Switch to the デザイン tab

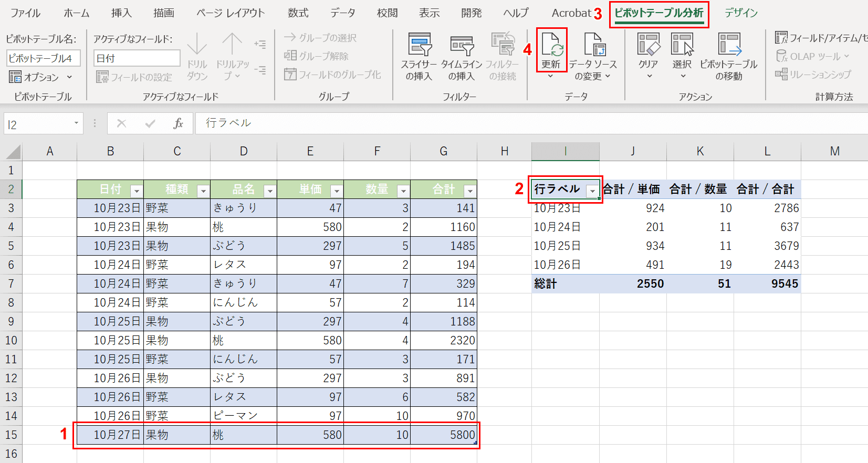741,13
